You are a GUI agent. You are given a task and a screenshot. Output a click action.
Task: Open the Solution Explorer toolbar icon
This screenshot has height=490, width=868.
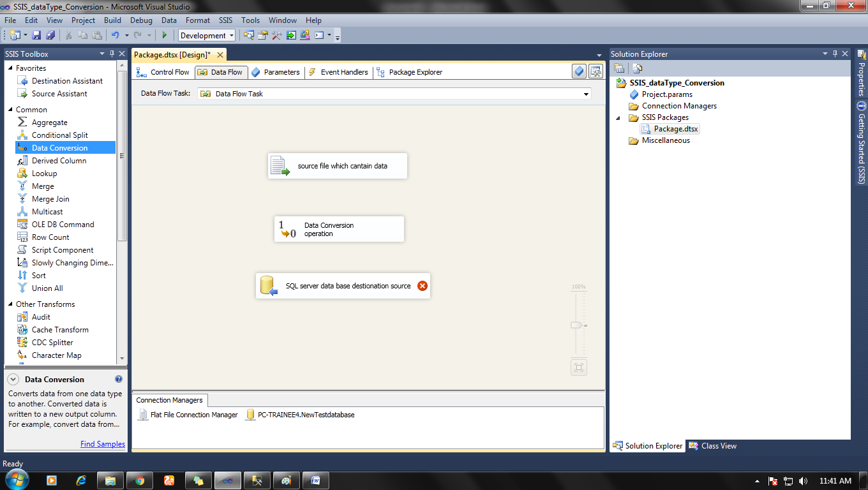[x=249, y=35]
